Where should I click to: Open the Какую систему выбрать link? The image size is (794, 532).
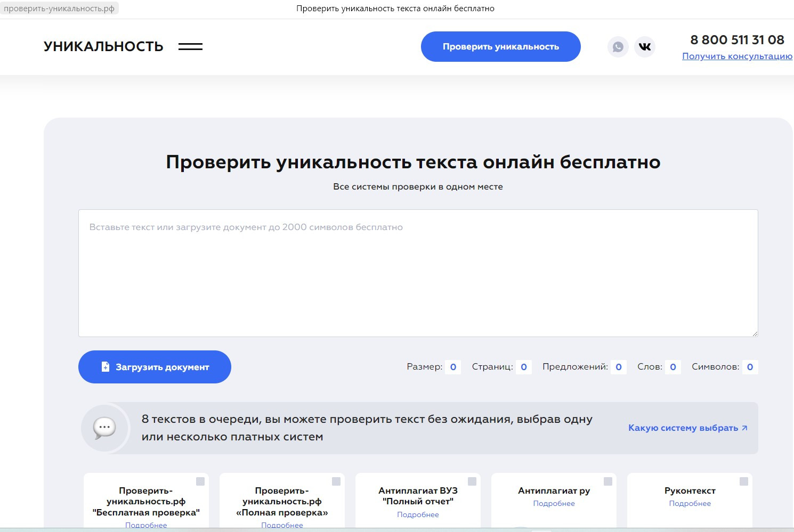684,428
